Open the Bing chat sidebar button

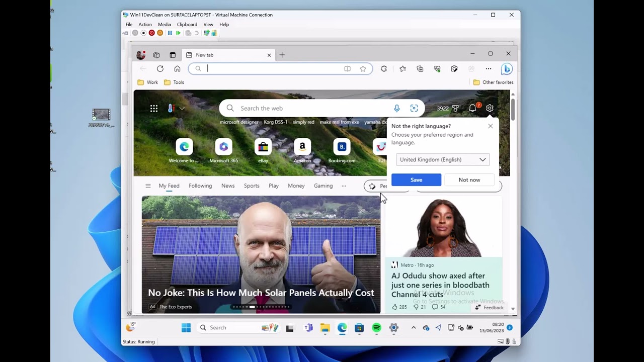(507, 69)
